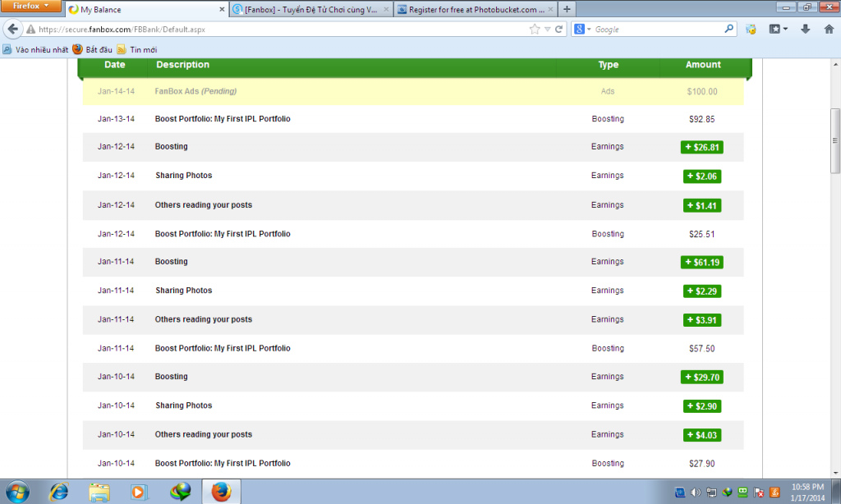The image size is (841, 504).
Task: Open a new tab with plus button
Action: pyautogui.click(x=567, y=9)
